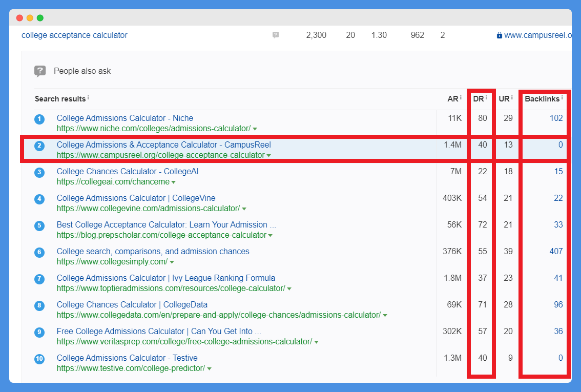Click the 2,300 search volume value
The image size is (581, 392).
click(x=316, y=35)
